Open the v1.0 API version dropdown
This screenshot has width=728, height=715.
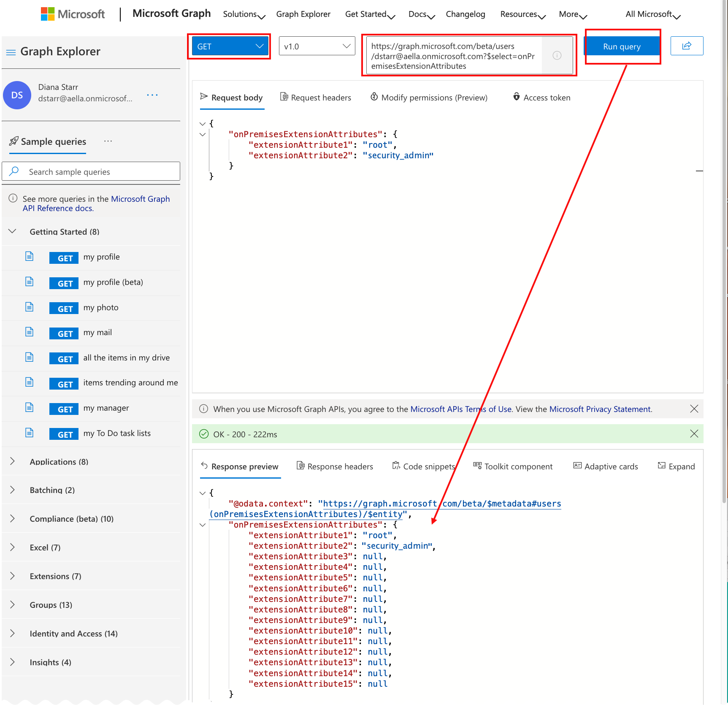tap(317, 46)
